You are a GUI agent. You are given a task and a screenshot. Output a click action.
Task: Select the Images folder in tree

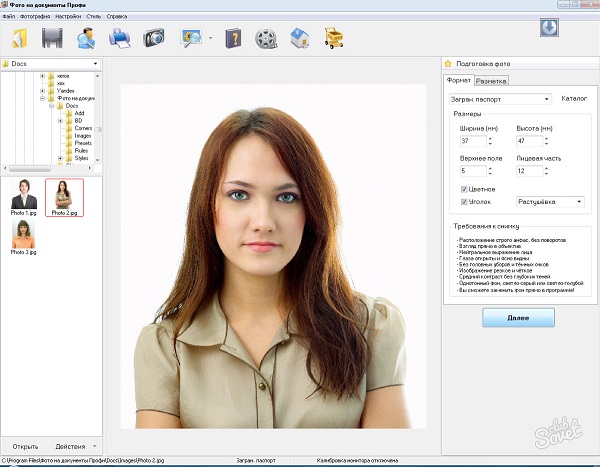tap(78, 136)
